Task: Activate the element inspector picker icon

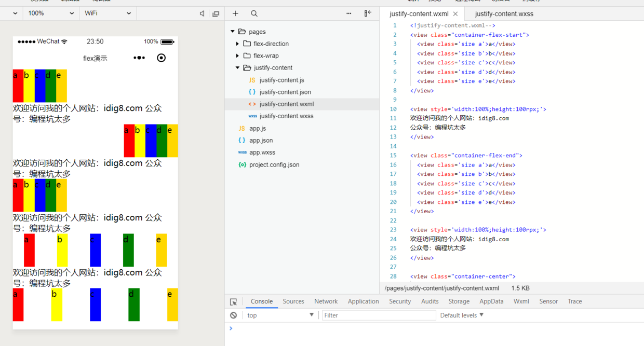Action: click(x=234, y=301)
